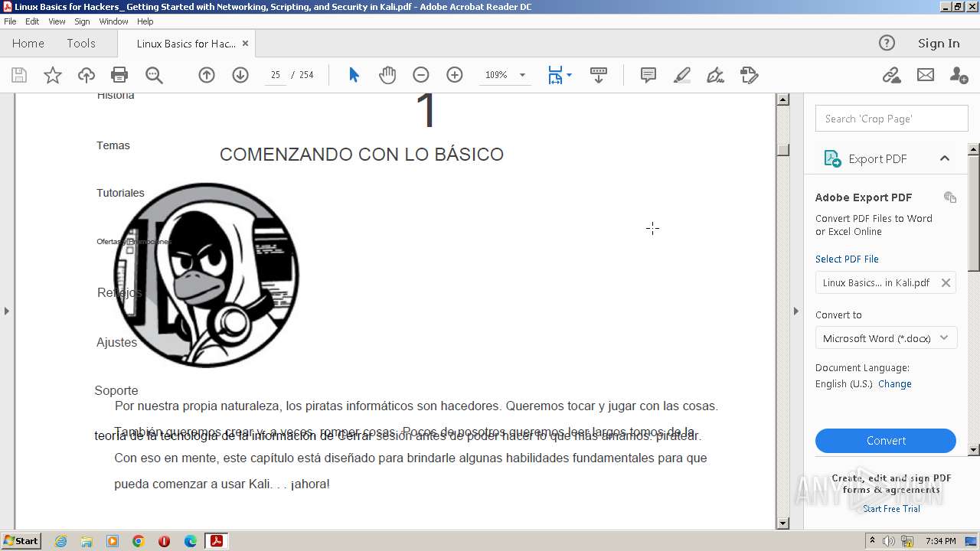Click the tools pane scrollbar down arrow
980x551 pixels.
coord(974,449)
